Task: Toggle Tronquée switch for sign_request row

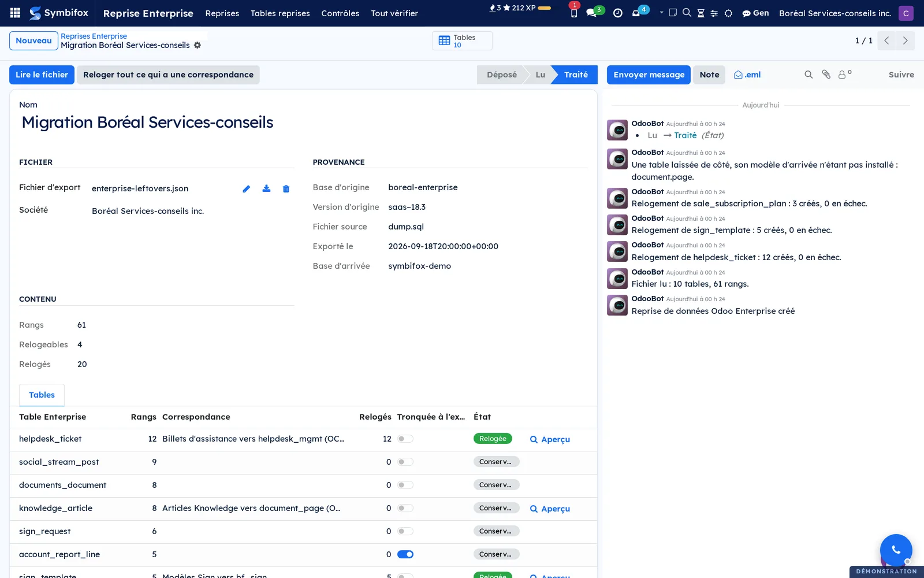Action: (405, 531)
